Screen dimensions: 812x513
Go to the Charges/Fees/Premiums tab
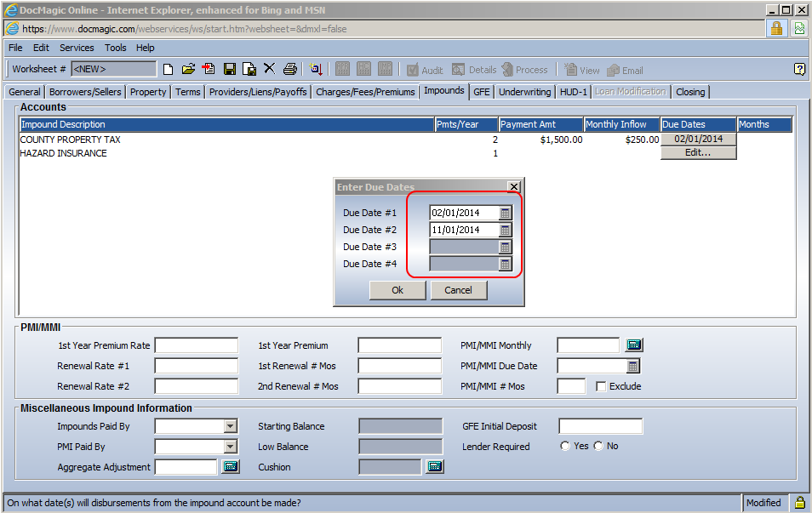pyautogui.click(x=365, y=92)
